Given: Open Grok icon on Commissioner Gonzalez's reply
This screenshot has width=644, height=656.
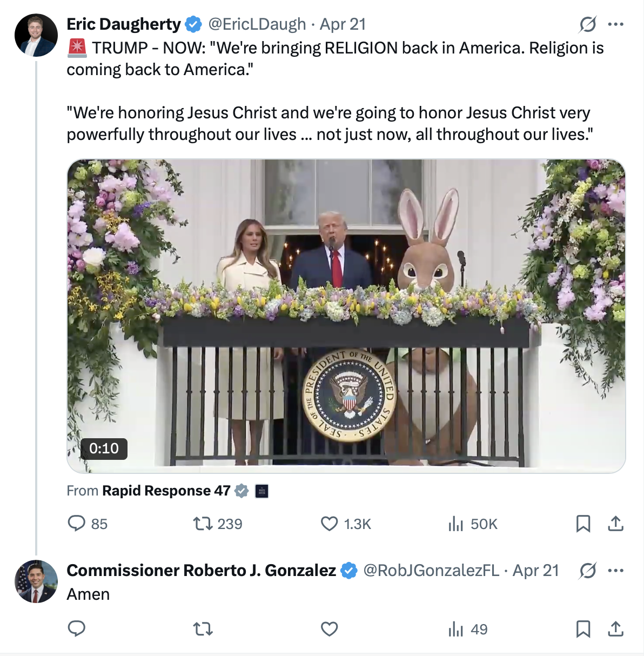Looking at the screenshot, I should point(588,571).
